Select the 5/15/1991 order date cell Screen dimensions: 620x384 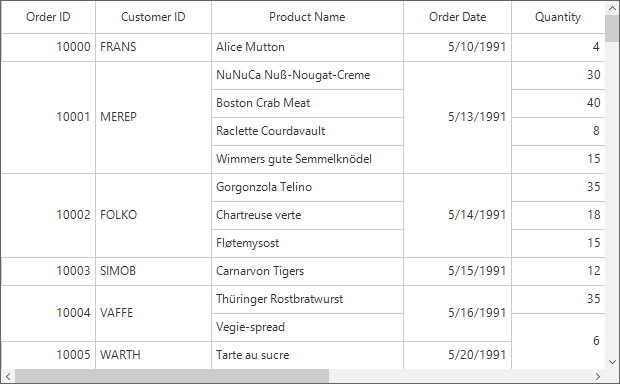(457, 271)
